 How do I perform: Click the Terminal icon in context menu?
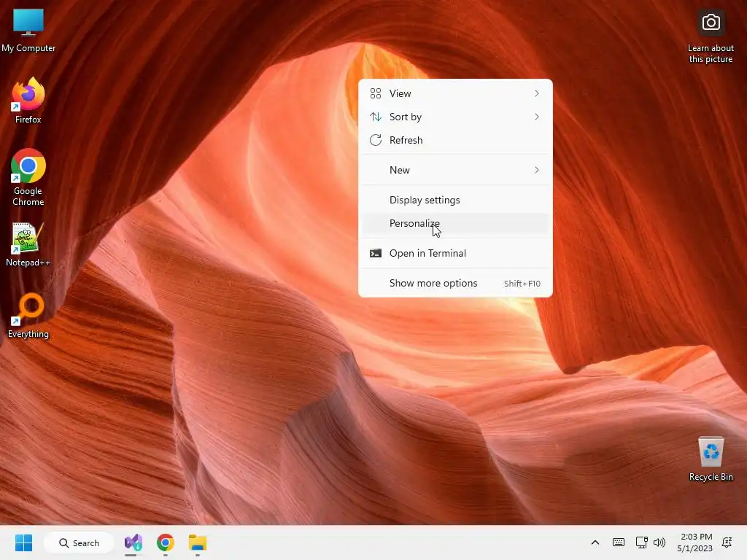click(376, 253)
